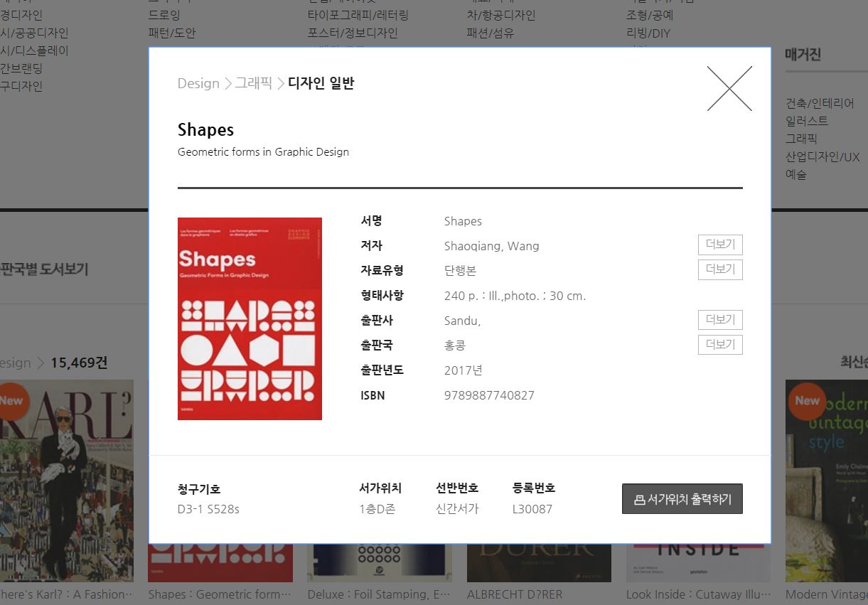Image resolution: width=868 pixels, height=605 pixels.
Task: Open Design breadcrumb link in popup
Action: click(x=198, y=83)
